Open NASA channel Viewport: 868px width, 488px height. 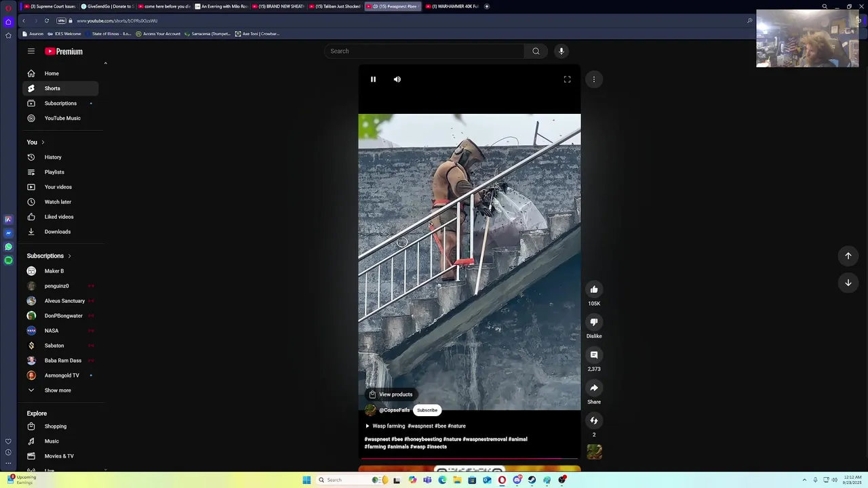60,331
